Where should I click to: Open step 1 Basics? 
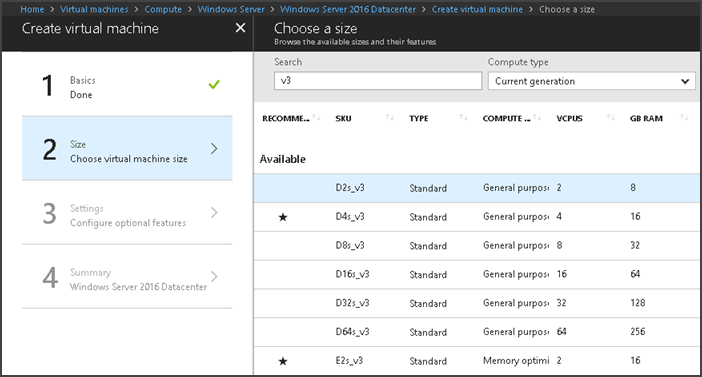[127, 85]
